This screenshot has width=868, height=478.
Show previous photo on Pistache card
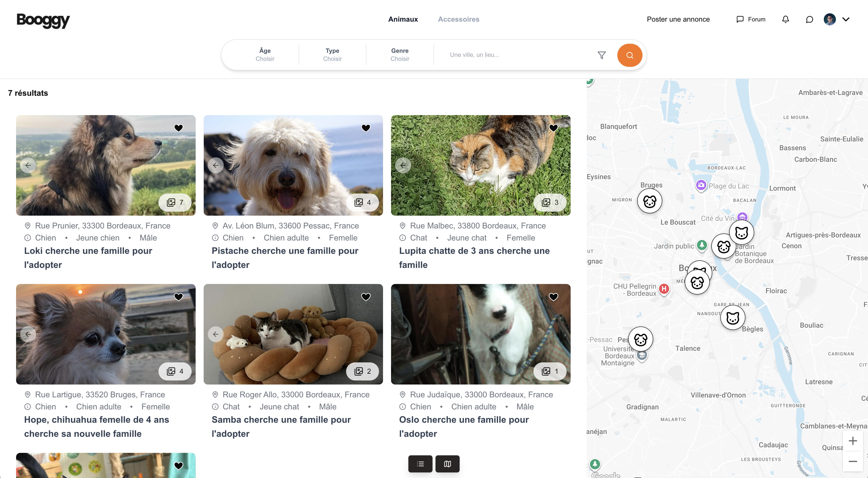(216, 165)
